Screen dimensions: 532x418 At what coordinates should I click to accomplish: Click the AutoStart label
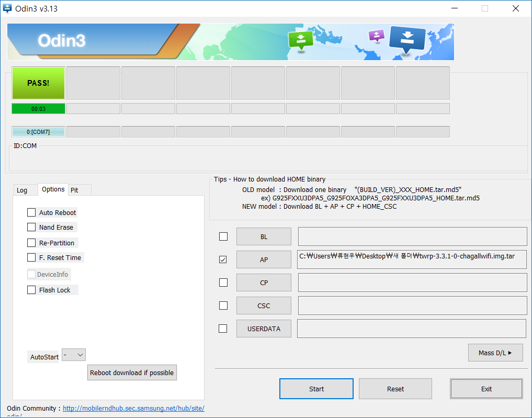click(x=44, y=357)
